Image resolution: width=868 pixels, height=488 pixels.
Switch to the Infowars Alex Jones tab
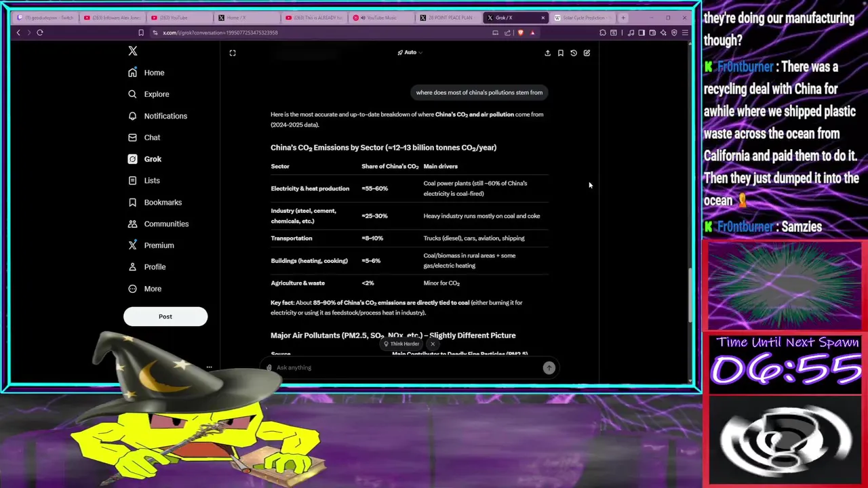click(113, 18)
